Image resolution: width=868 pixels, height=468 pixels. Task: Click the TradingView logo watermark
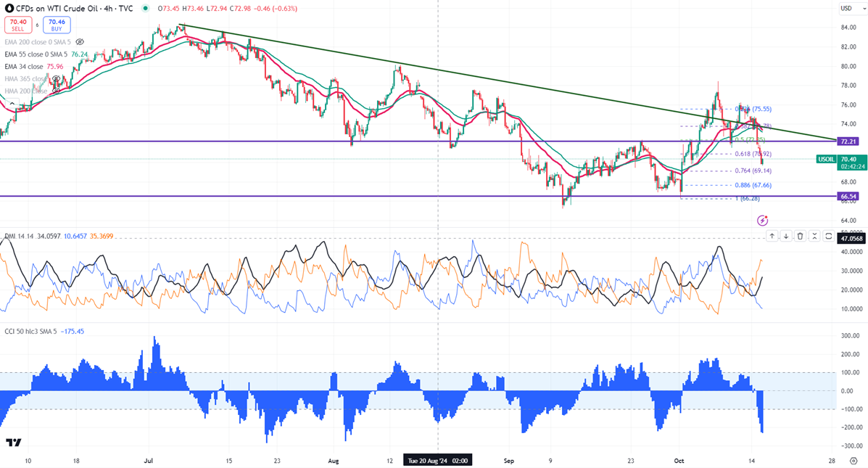coord(14,443)
